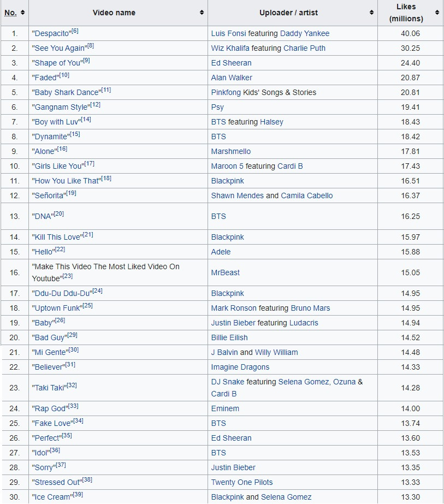Open the "Dynamite" video link
Image resolution: width=444 pixels, height=504 pixels.
51,137
